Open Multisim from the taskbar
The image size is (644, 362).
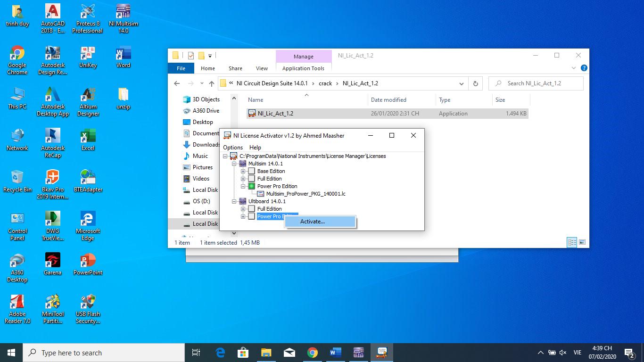[x=358, y=353]
